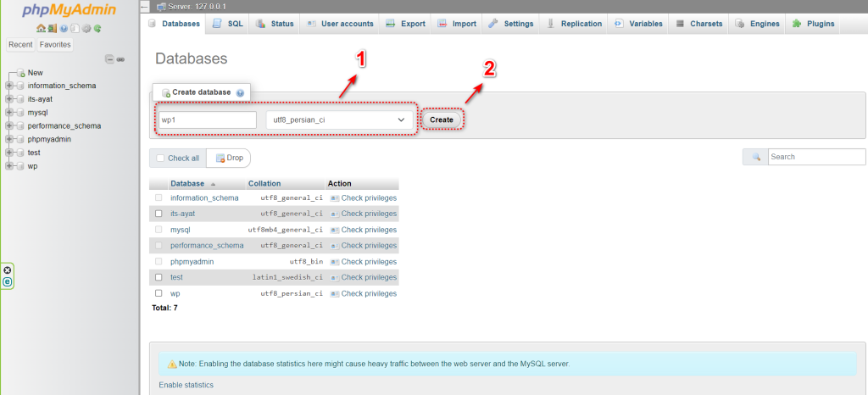Select the phpmyadmin row checkbox
Image resolution: width=868 pixels, height=395 pixels.
[159, 261]
